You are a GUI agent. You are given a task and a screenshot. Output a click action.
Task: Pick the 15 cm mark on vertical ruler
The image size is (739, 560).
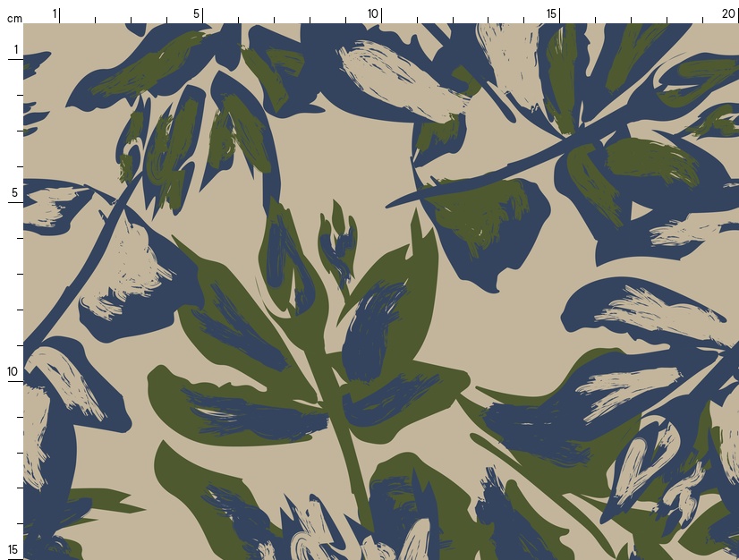coord(13,549)
